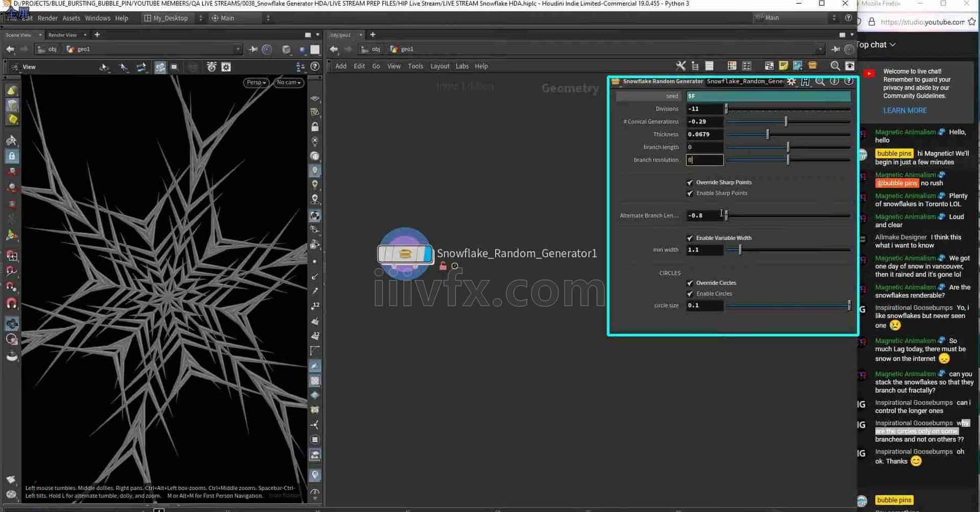Click the lock tool in left viewport shelf

12,156
